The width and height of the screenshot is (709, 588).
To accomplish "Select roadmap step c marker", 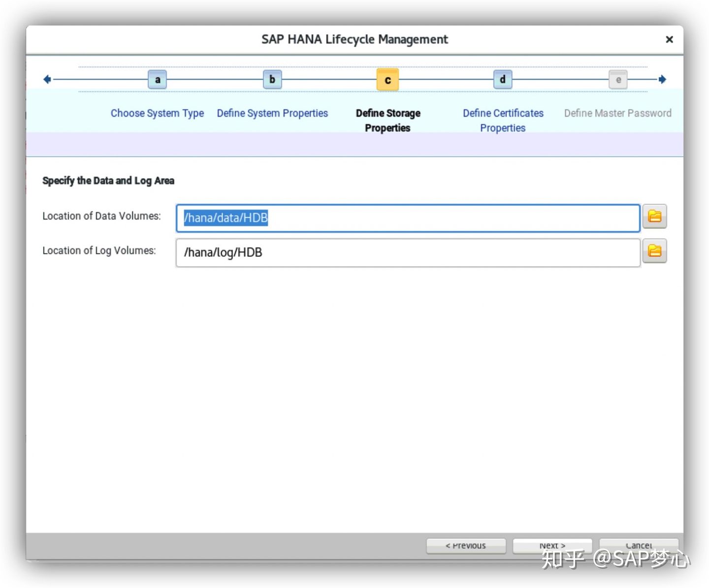I will [387, 80].
